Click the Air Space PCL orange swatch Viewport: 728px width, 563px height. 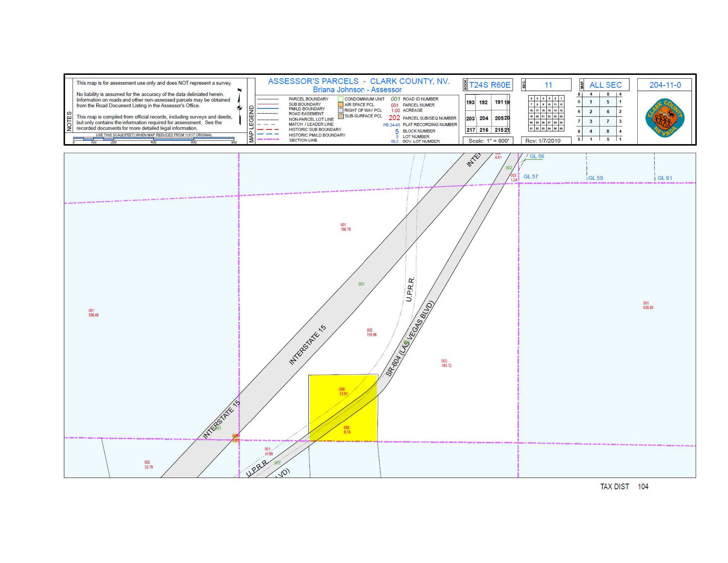pos(340,105)
